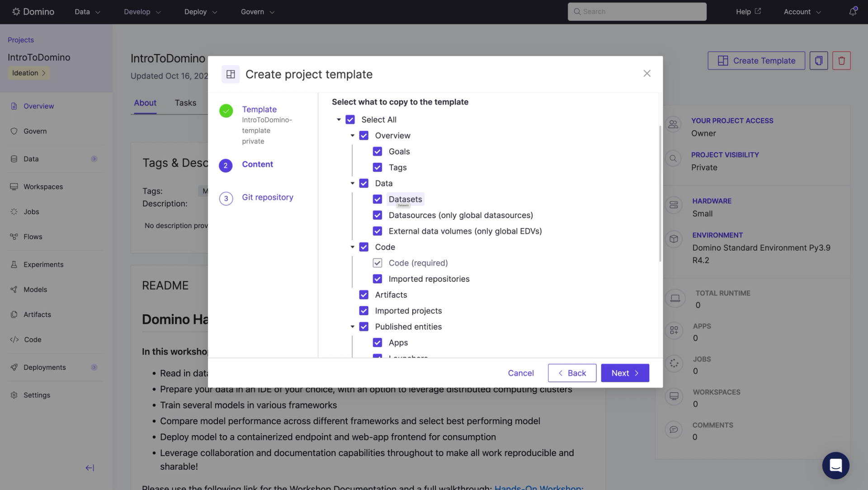Open the chat support bubble
Image resolution: width=868 pixels, height=490 pixels.
[x=835, y=465]
